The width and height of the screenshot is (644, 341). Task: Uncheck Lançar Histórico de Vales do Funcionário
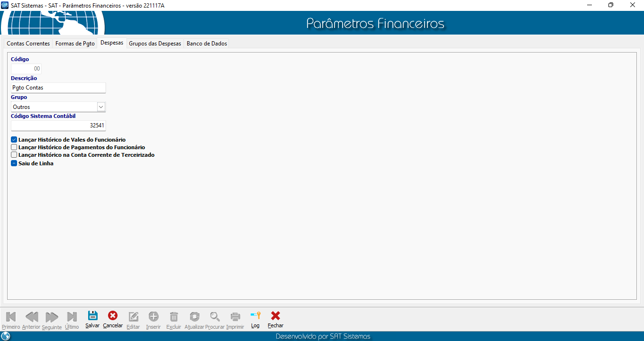pos(14,140)
